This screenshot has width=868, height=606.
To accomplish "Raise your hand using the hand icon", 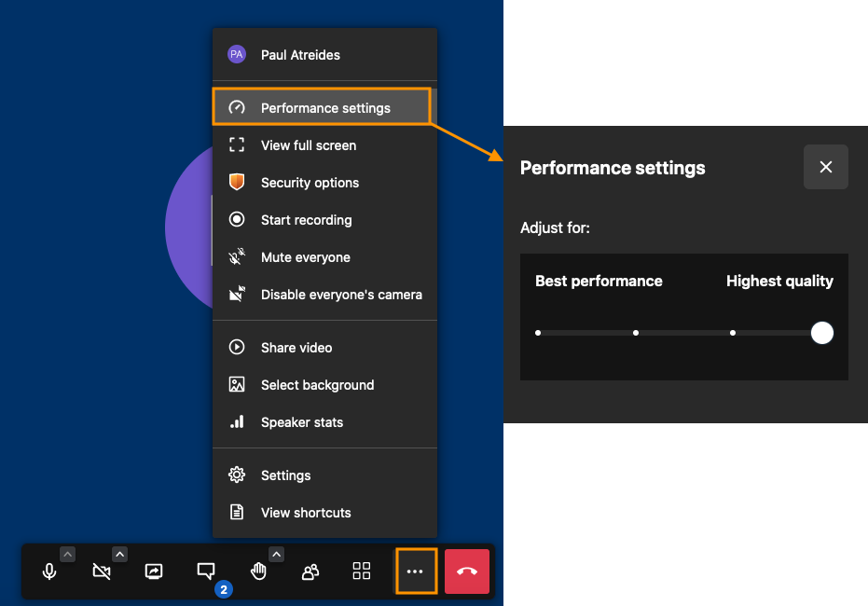I will point(258,572).
